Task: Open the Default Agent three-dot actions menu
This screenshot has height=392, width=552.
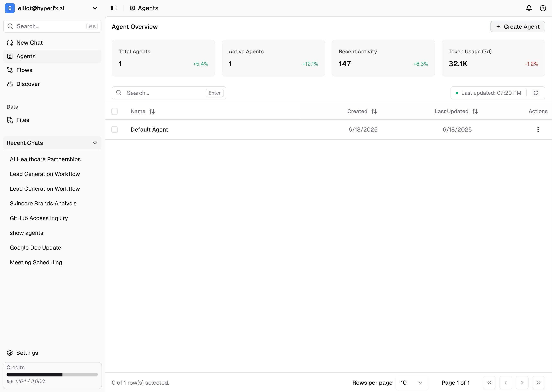Action: pos(538,130)
